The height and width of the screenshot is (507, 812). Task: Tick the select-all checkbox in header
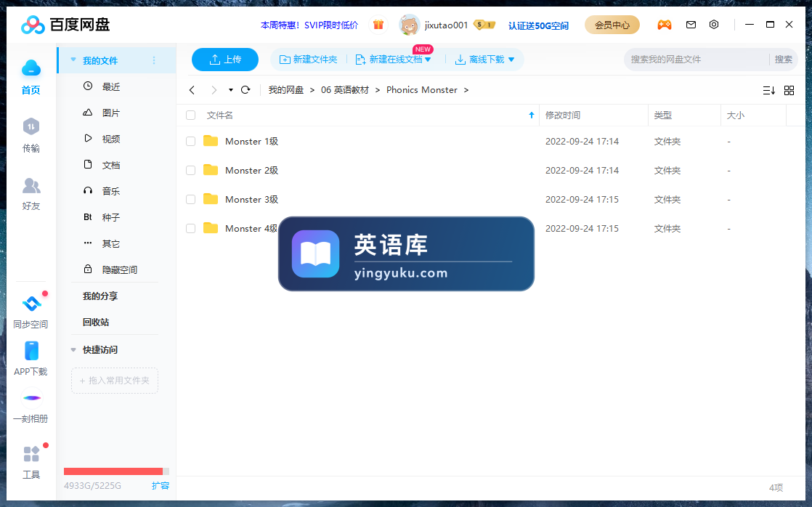click(x=190, y=115)
